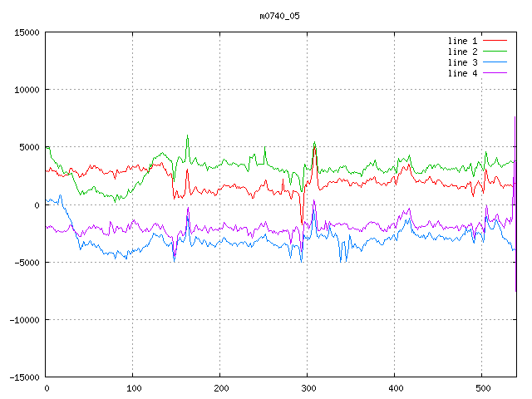Click the 100 x-axis tick label
Viewport: 532px width, 399px height.
tap(133, 388)
